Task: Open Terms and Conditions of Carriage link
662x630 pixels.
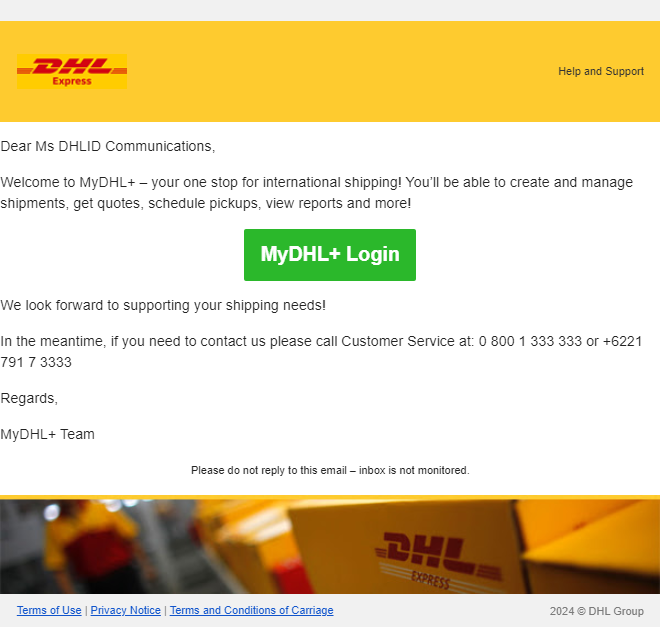Action: (252, 611)
